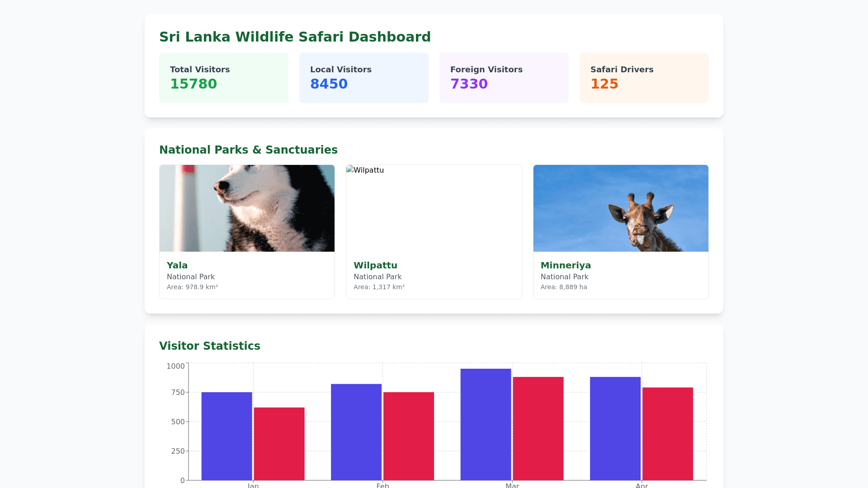Click the Total Visitors stat card
Image resolution: width=868 pixels, height=488 pixels.
click(x=223, y=77)
